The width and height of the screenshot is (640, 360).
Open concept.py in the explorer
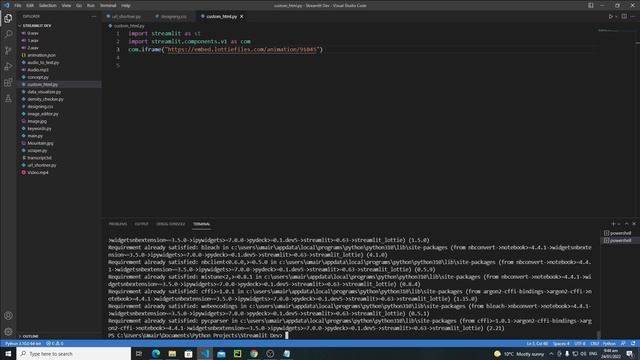click(38, 77)
